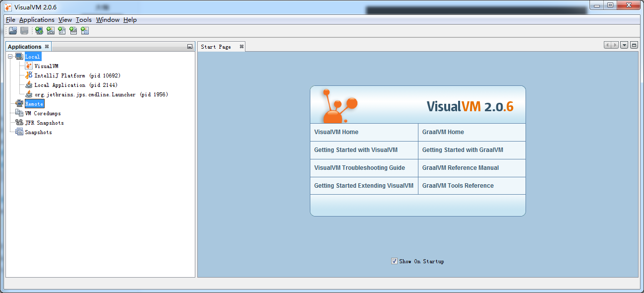The height and width of the screenshot is (293, 644).
Task: Click the VisualVM application icon in tree
Action: click(x=29, y=66)
